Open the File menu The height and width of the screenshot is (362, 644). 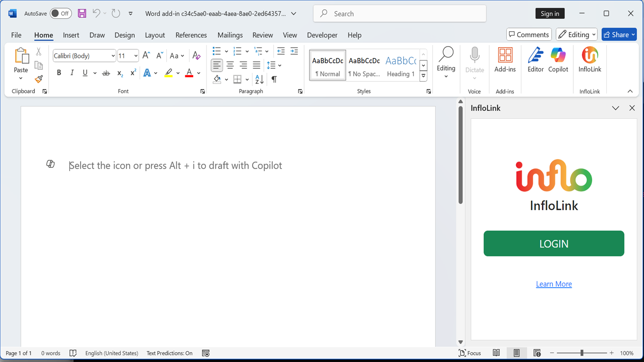[x=16, y=35]
